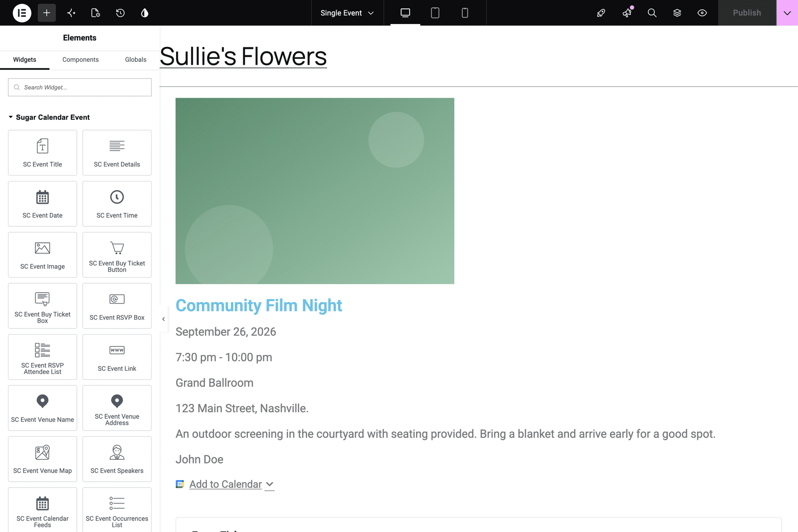Select the SC Event Occurrences List widget

(x=117, y=510)
